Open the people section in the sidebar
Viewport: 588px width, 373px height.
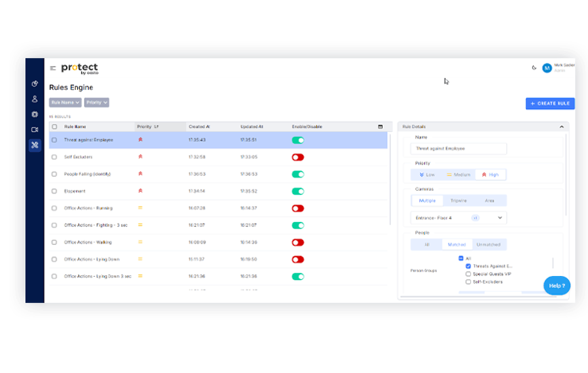tap(34, 99)
